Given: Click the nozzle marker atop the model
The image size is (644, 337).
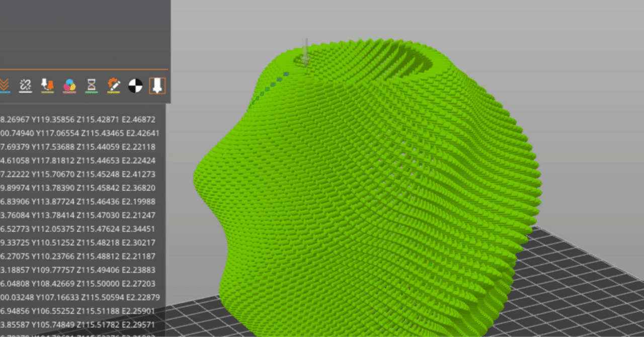Looking at the screenshot, I should click(x=305, y=53).
